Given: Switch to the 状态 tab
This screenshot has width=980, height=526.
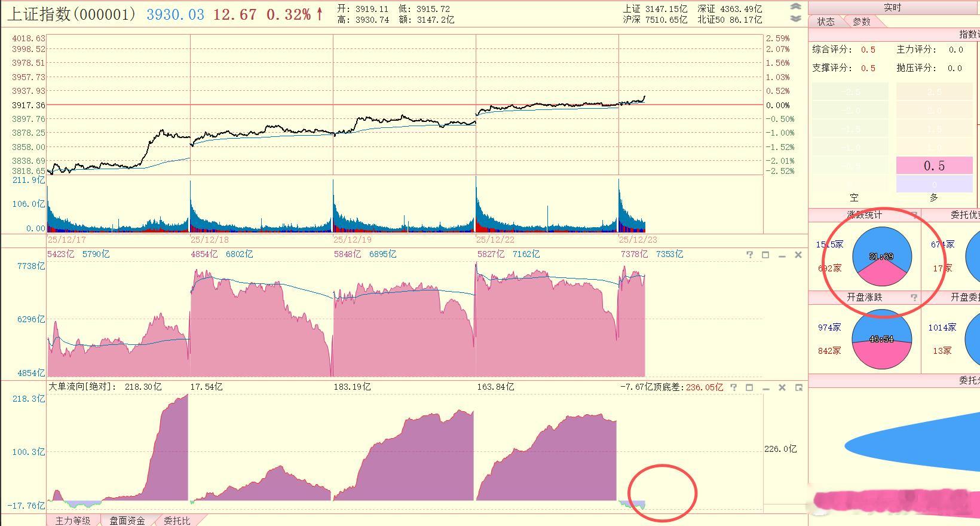Looking at the screenshot, I should click(826, 22).
